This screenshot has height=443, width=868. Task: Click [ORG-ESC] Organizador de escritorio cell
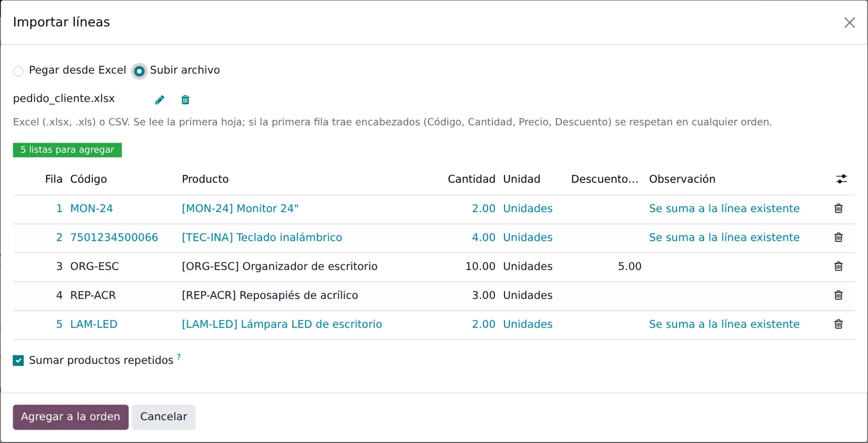point(279,266)
